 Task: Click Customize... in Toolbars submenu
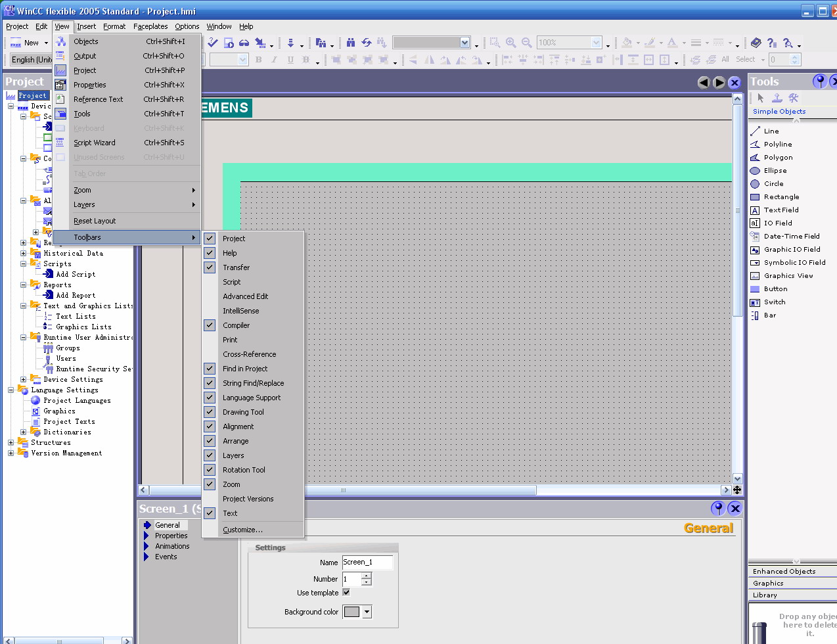[x=253, y=530]
